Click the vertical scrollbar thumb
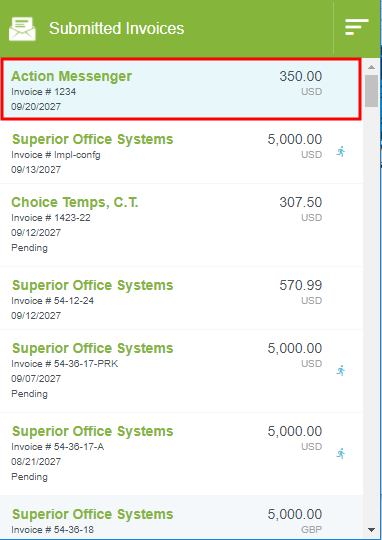Viewport: 382px width, 540px height. point(371,91)
